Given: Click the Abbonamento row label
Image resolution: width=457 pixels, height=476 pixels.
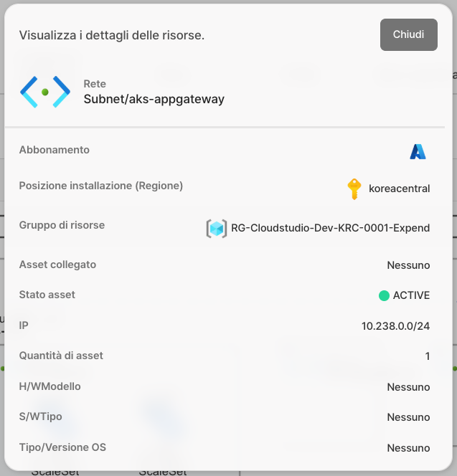Looking at the screenshot, I should pyautogui.click(x=55, y=150).
